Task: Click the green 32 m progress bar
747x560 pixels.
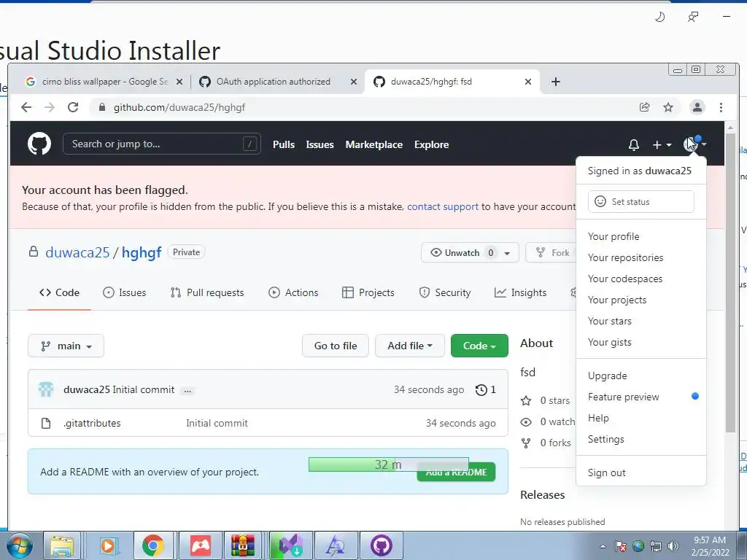Action: [x=388, y=464]
